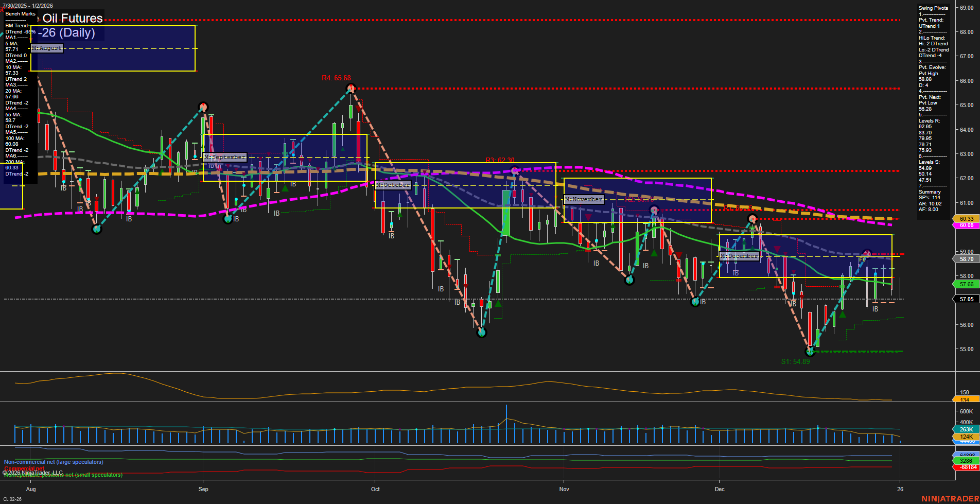Click the M:December range box label
980x504 pixels.
pyautogui.click(x=740, y=255)
